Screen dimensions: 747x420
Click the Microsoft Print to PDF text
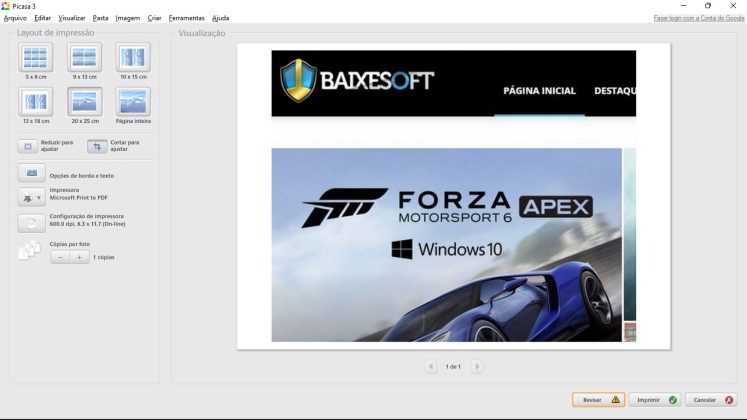click(x=79, y=198)
